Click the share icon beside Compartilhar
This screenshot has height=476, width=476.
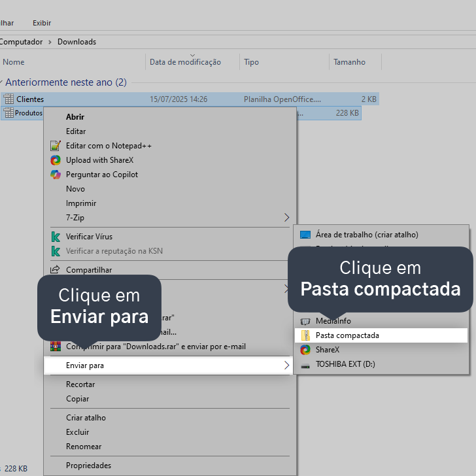pyautogui.click(x=55, y=269)
